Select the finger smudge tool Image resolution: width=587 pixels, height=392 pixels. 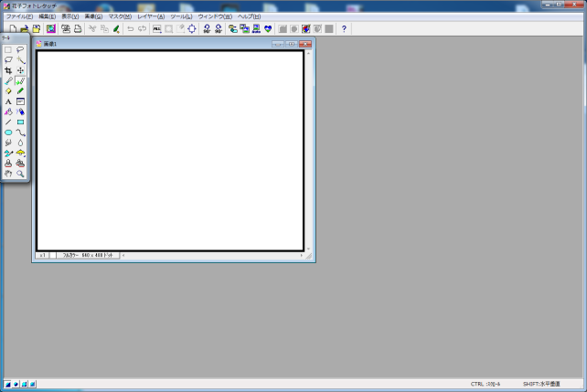[8, 143]
